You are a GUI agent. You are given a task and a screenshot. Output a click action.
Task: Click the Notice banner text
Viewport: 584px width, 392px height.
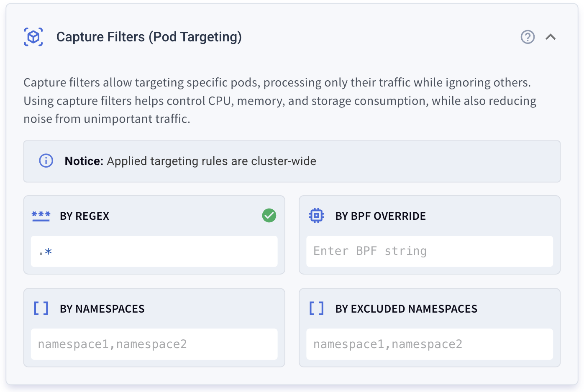(190, 161)
